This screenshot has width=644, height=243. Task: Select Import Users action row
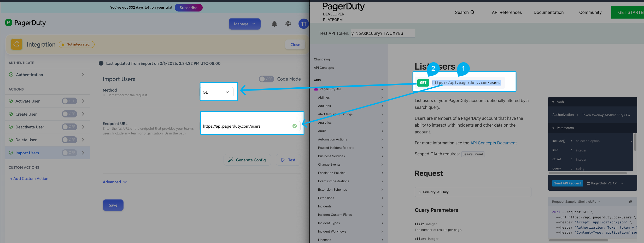pos(48,153)
